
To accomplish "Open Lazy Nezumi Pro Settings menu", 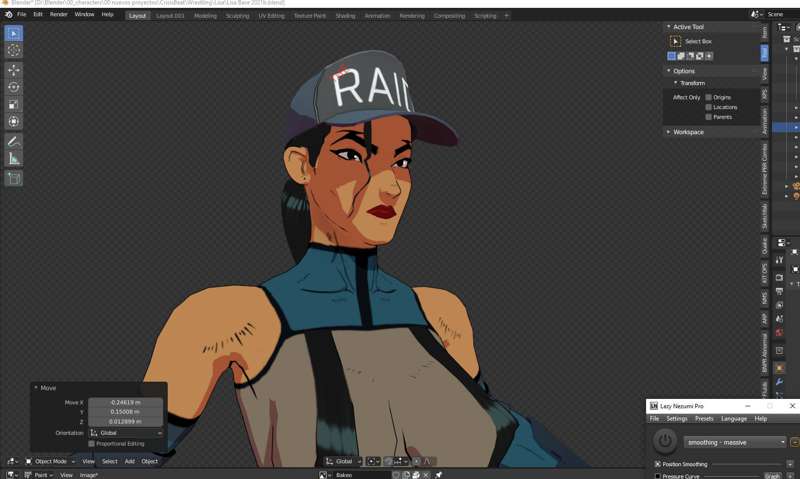I will 677,419.
